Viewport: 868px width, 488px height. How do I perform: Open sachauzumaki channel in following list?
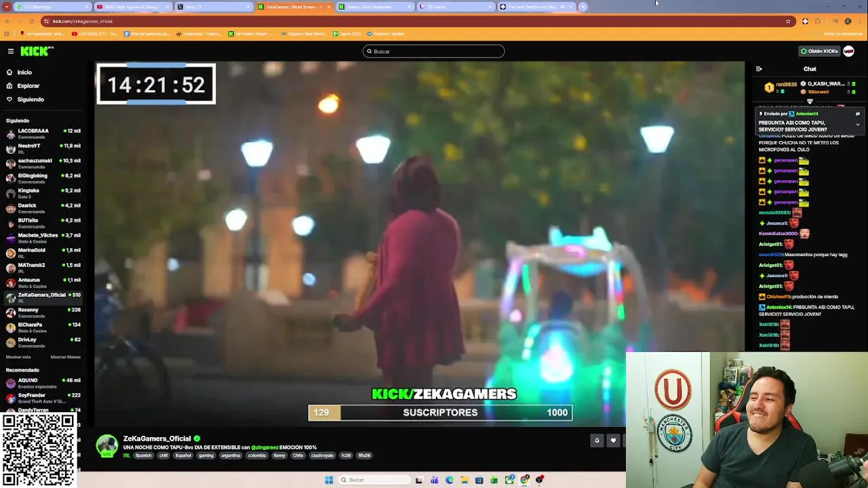[x=43, y=163]
